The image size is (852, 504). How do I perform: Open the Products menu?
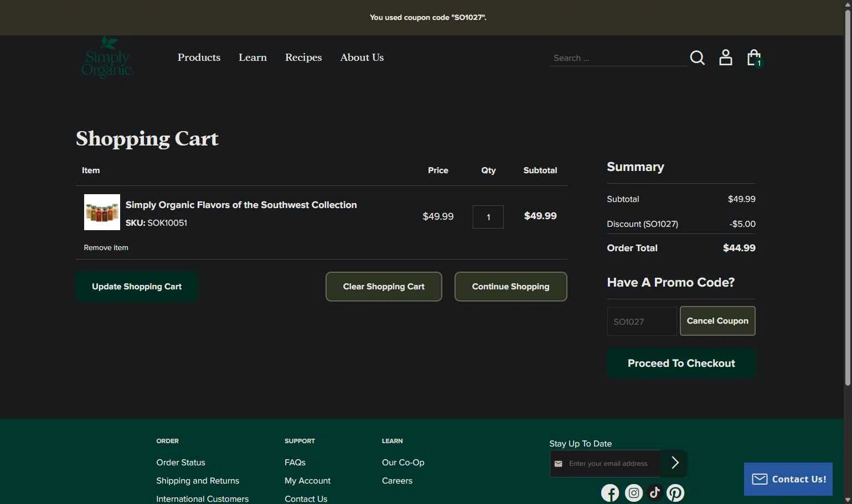point(199,58)
